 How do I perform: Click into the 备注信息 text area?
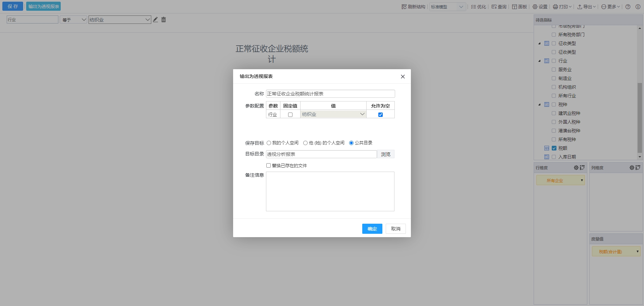330,191
